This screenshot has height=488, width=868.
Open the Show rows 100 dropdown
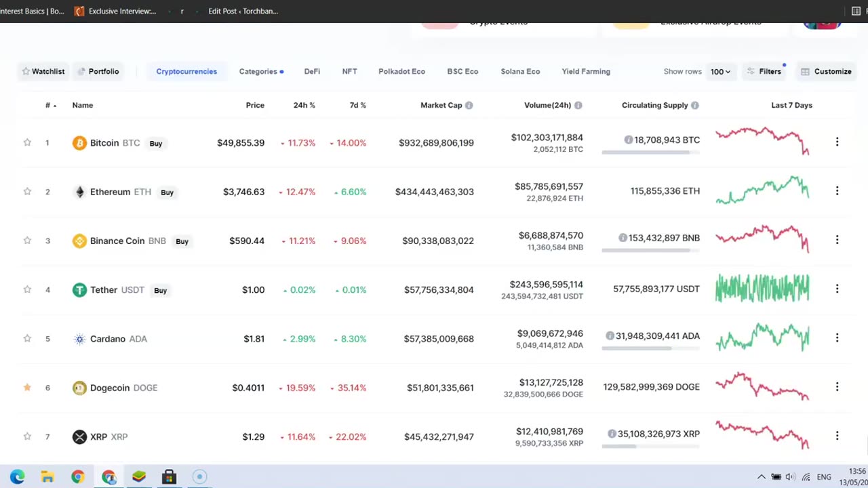click(x=720, y=71)
